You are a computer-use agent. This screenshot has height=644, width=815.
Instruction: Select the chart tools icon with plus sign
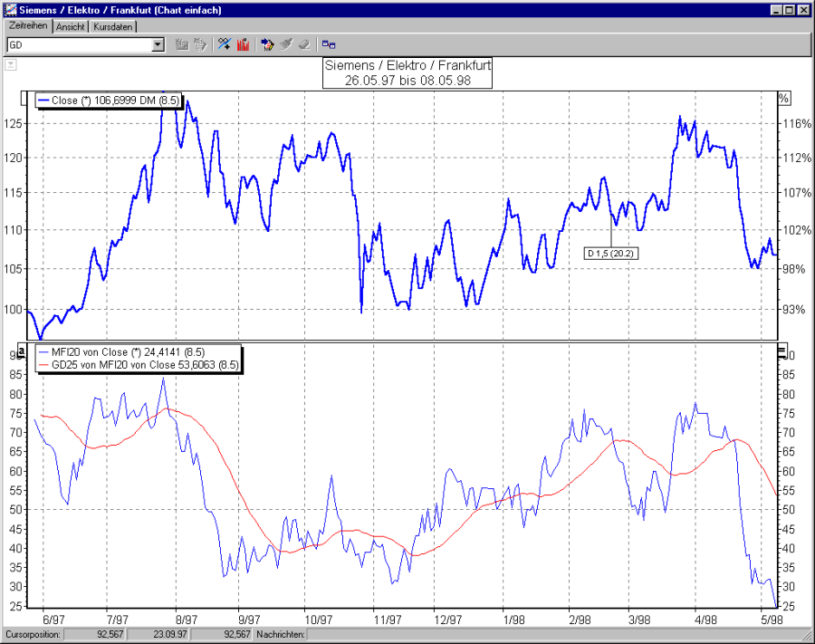pyautogui.click(x=224, y=43)
